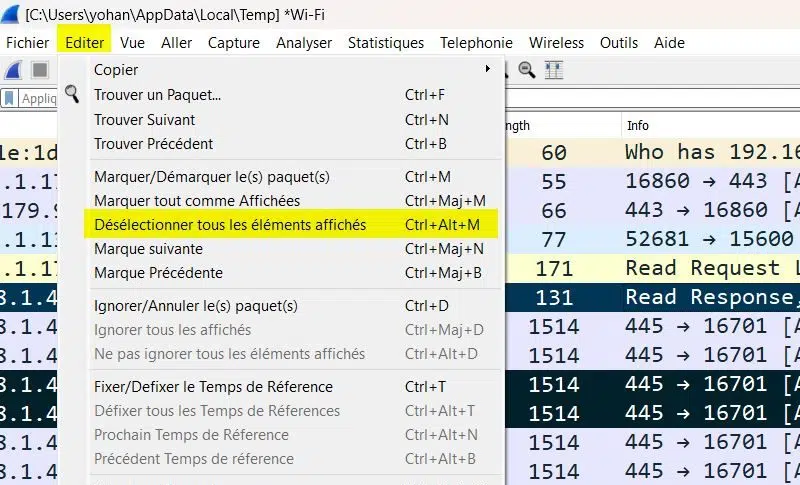
Task: Start capture with the blue shark fin icon
Action: (x=14, y=70)
